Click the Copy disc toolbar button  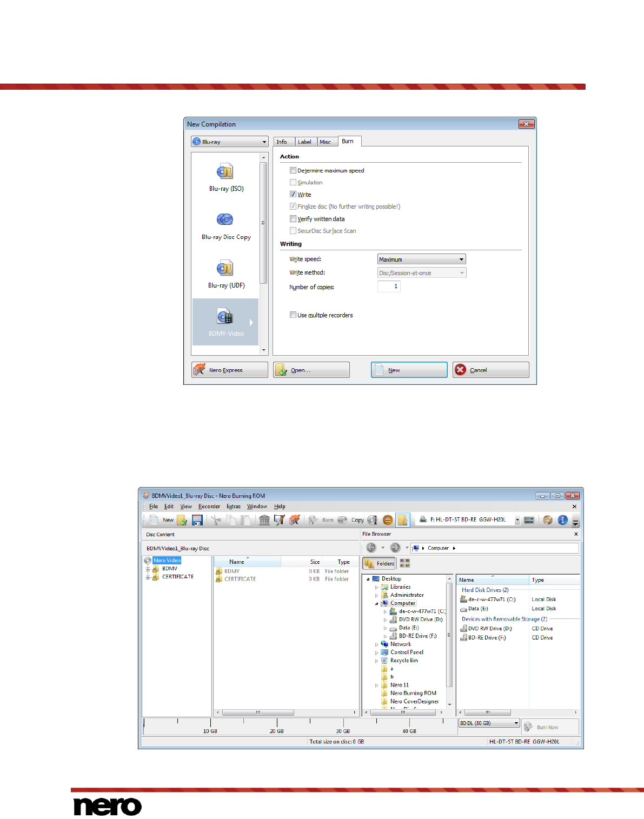tap(350, 520)
